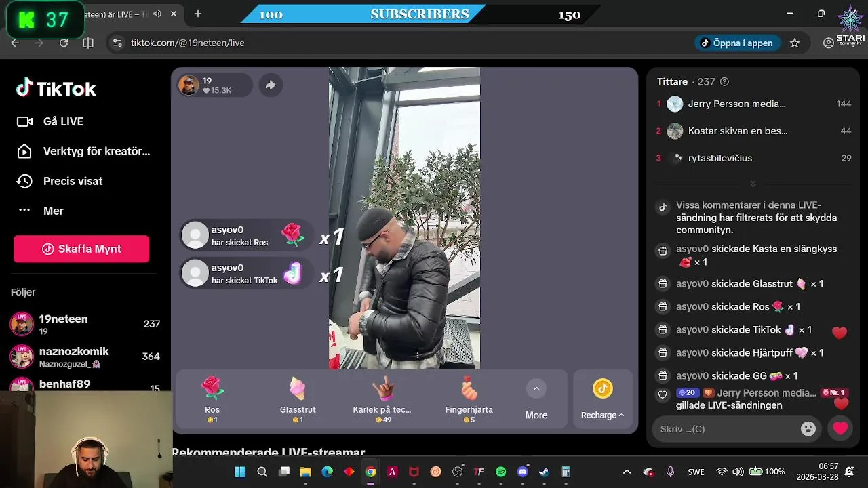The image size is (868, 488).
Task: Click asyov0 skickade GG chat message
Action: (736, 375)
